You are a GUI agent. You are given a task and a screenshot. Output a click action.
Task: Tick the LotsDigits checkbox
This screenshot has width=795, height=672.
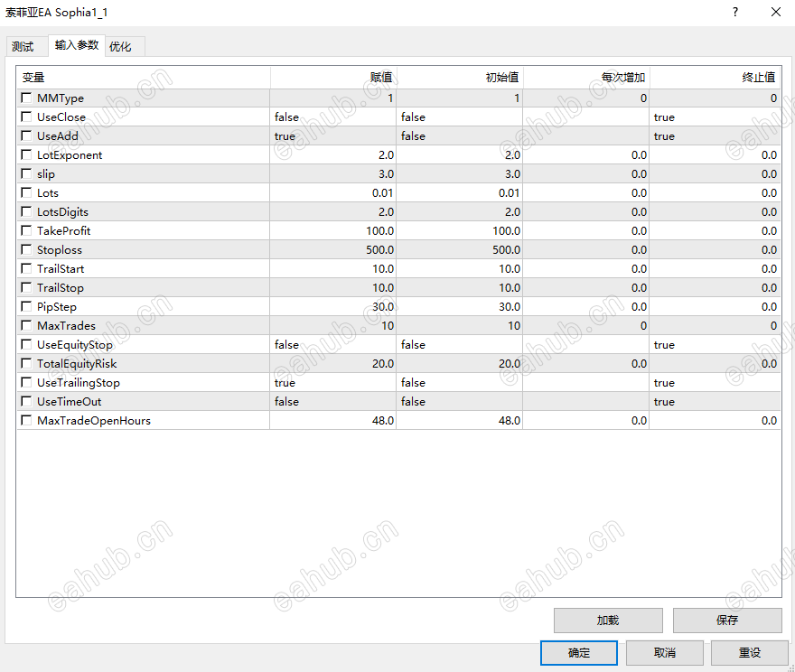click(x=26, y=211)
